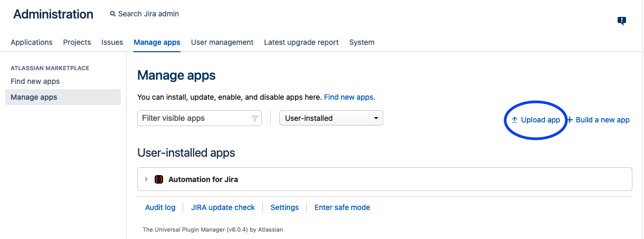Image resolution: width=644 pixels, height=239 pixels.
Task: Open the Settings link below the app list
Action: (x=285, y=207)
